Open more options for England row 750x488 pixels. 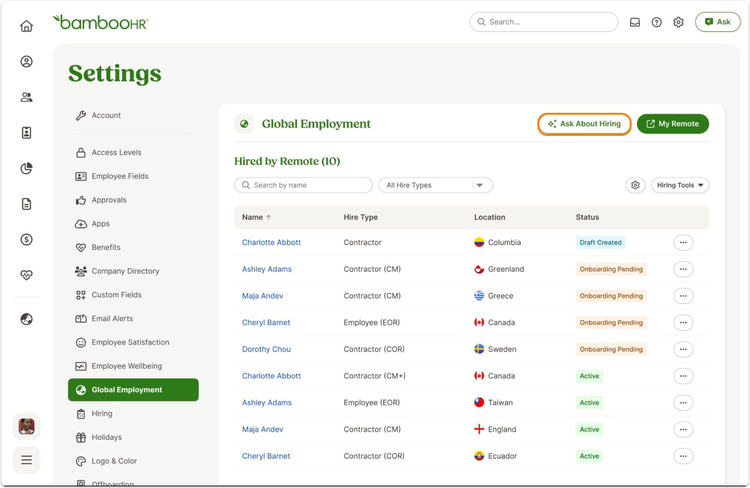point(683,430)
